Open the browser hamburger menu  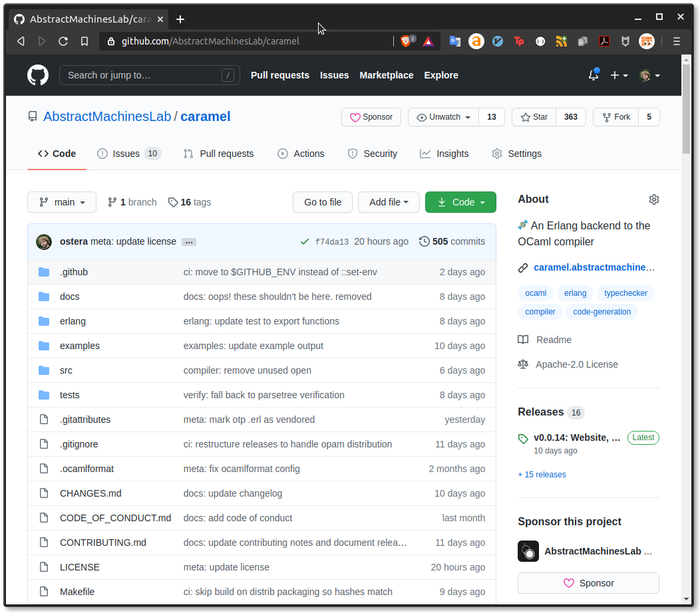(677, 41)
